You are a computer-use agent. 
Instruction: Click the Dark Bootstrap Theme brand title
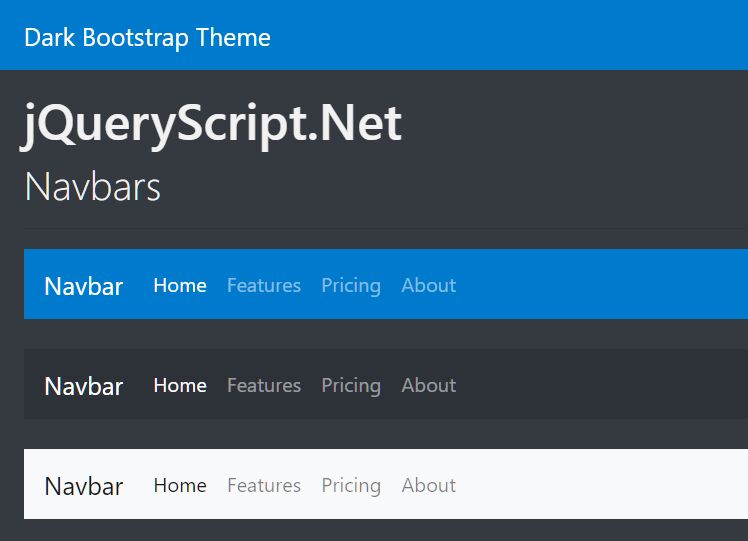click(x=147, y=38)
